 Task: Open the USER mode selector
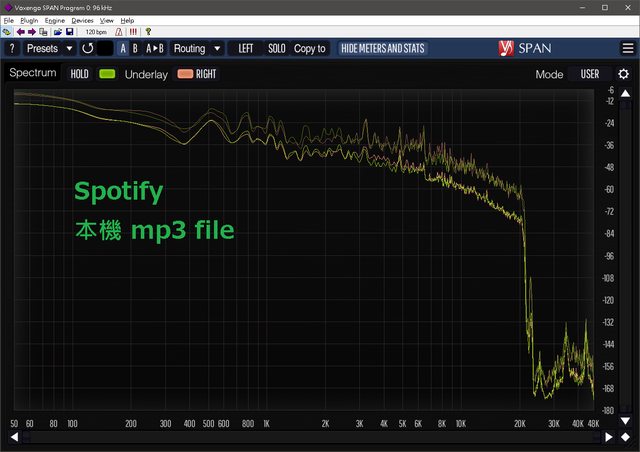pos(590,74)
